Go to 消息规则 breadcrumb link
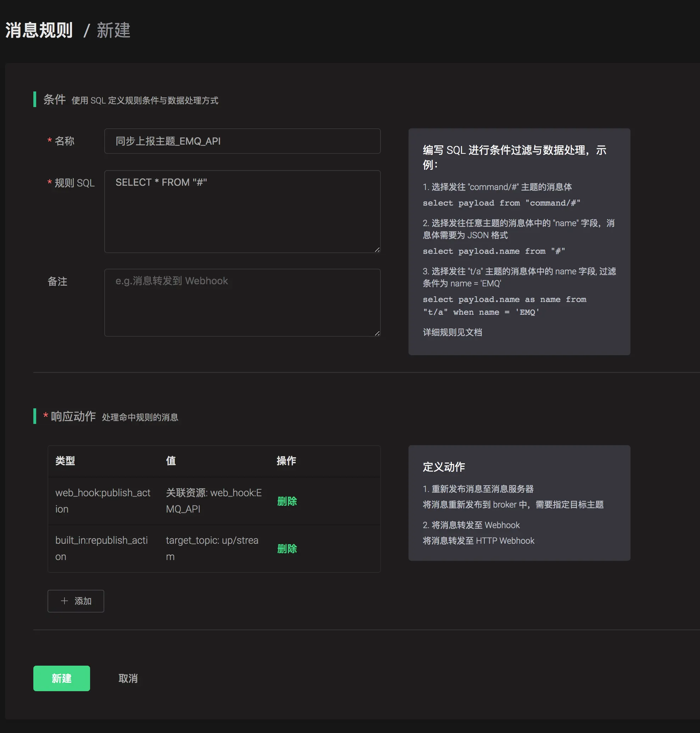This screenshot has height=733, width=700. pyautogui.click(x=39, y=30)
